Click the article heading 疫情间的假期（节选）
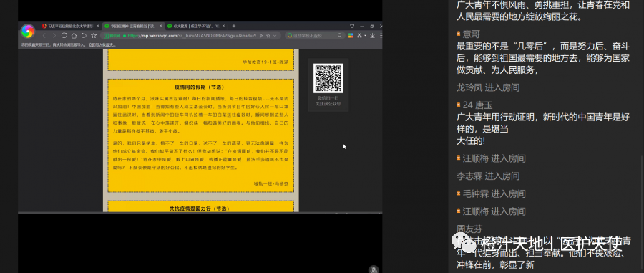This screenshot has height=273, width=644. (x=201, y=87)
